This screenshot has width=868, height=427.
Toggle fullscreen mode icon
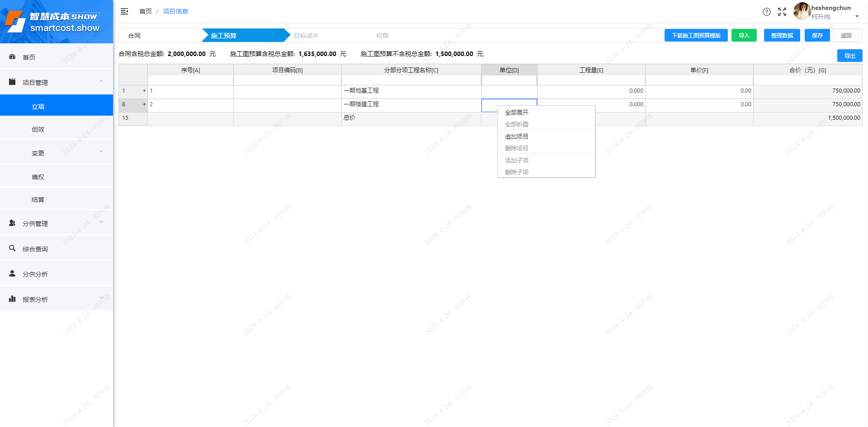click(782, 12)
